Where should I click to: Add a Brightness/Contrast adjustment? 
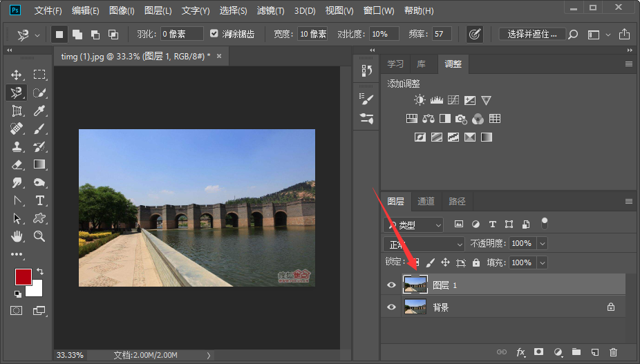click(x=420, y=100)
